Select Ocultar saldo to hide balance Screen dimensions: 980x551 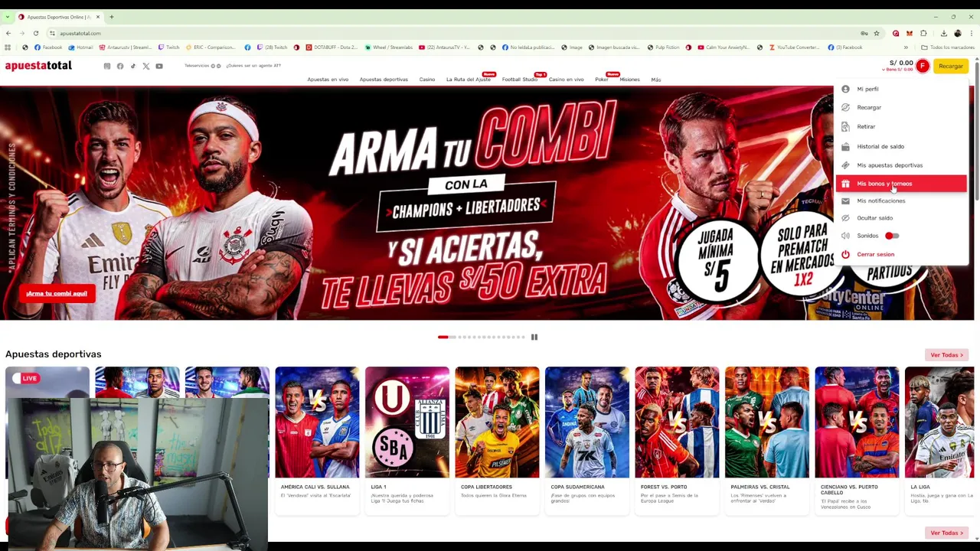tap(900, 218)
